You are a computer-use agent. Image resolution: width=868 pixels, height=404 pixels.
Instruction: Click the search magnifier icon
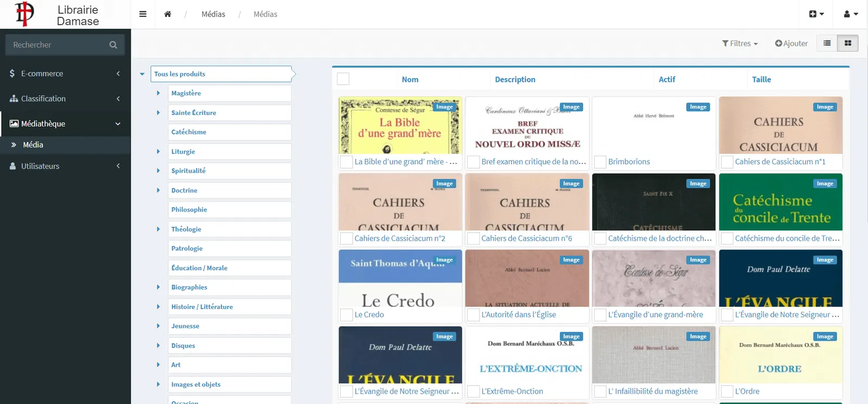(113, 45)
